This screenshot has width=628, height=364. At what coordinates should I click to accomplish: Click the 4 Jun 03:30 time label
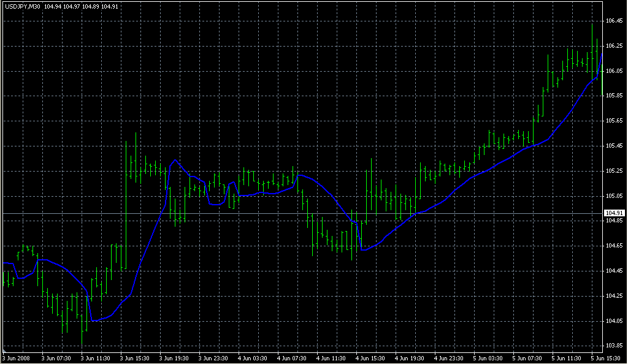click(254, 358)
